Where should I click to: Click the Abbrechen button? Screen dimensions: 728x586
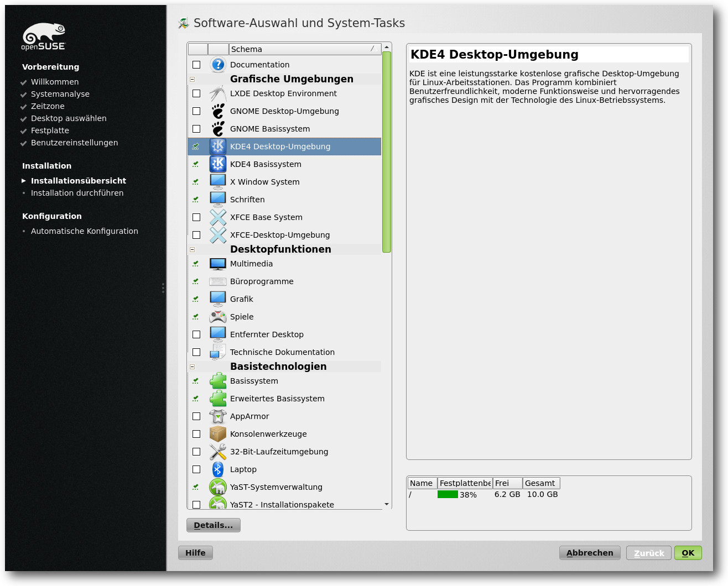(x=590, y=553)
